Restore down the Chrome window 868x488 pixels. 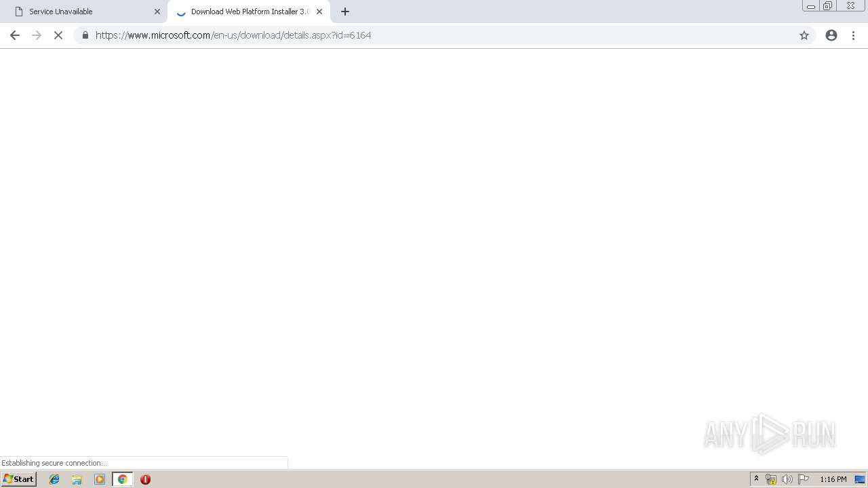pos(828,6)
